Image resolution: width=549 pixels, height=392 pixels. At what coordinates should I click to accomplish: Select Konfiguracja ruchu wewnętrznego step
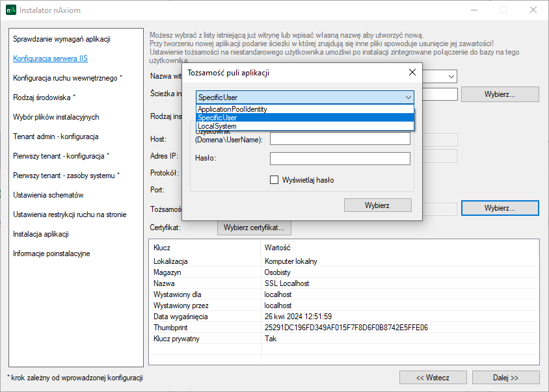click(68, 78)
